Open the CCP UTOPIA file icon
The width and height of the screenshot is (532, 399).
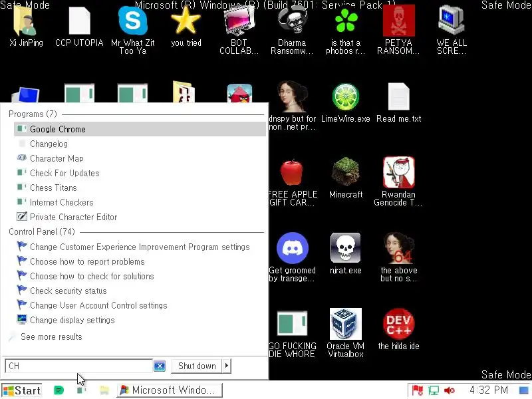[x=79, y=21]
